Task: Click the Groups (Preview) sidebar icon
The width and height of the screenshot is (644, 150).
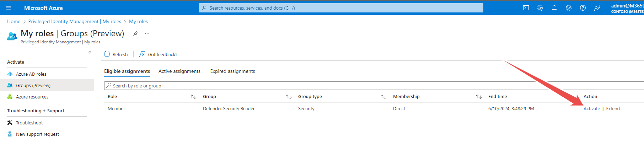Action: click(10, 85)
